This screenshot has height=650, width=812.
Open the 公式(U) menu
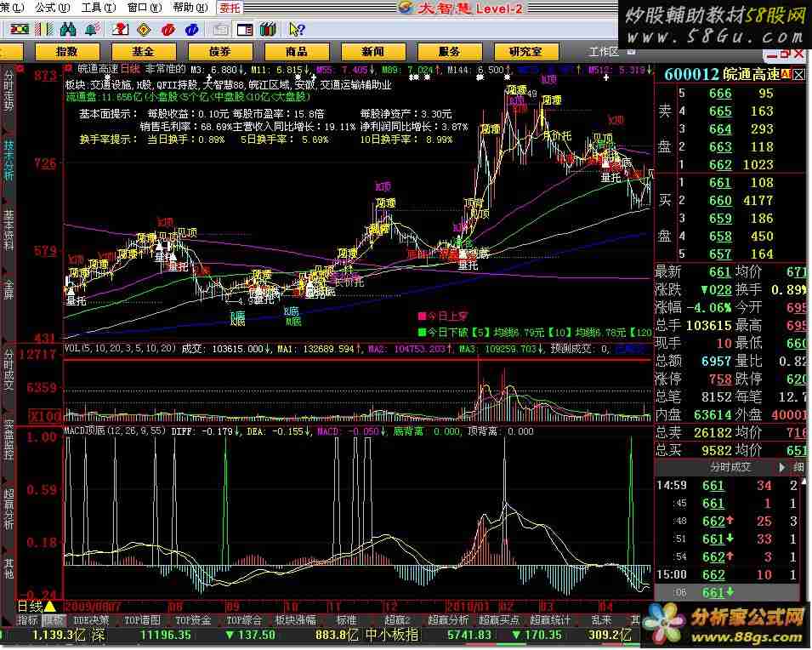point(53,8)
